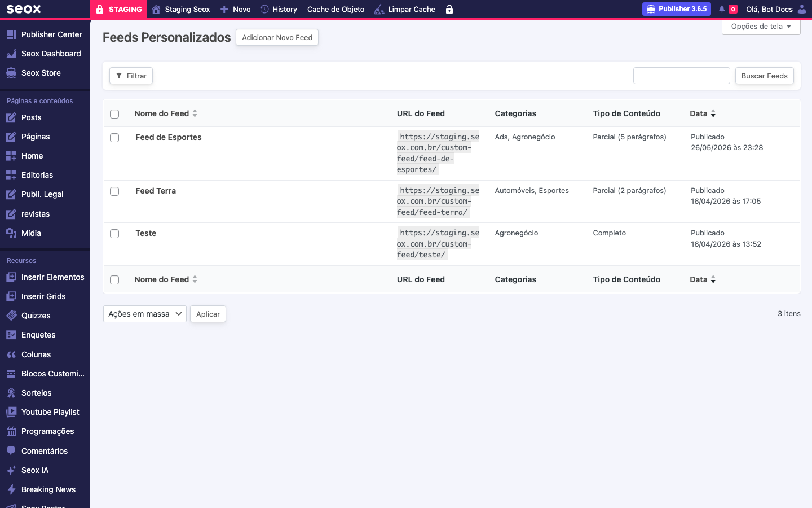Open the Feed Terra link
This screenshot has height=508, width=812.
[156, 191]
